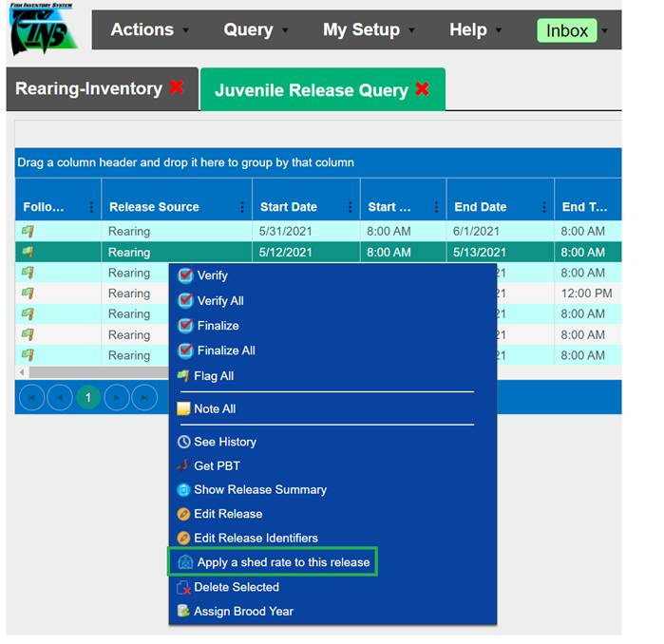The width and height of the screenshot is (664, 644).
Task: Choose Edit Release menu entry
Action: tap(228, 514)
